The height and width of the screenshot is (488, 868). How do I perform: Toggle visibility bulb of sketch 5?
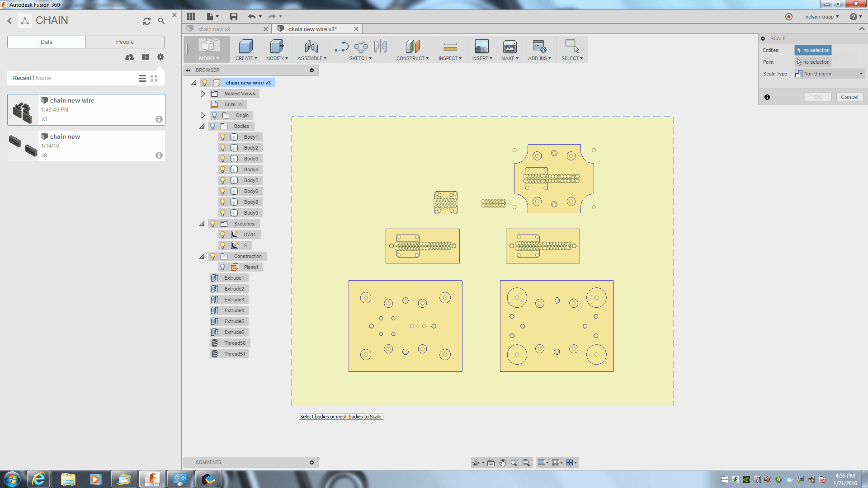point(222,245)
